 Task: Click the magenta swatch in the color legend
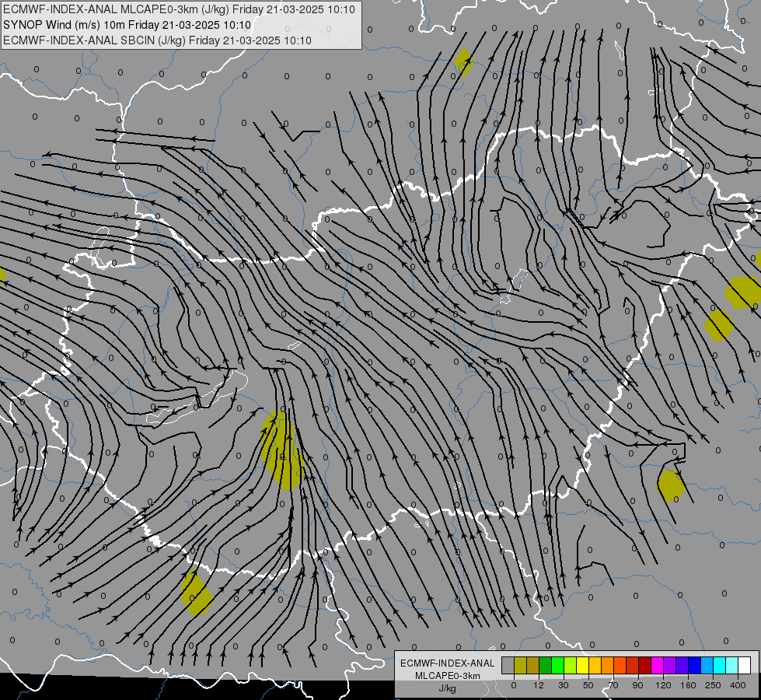pyautogui.click(x=658, y=665)
